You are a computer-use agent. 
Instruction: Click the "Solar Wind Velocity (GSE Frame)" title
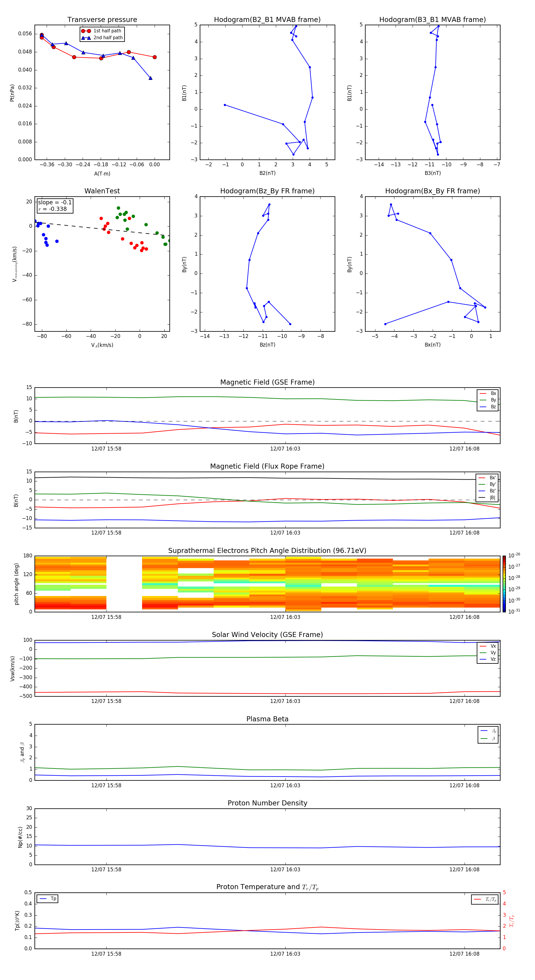pyautogui.click(x=267, y=635)
